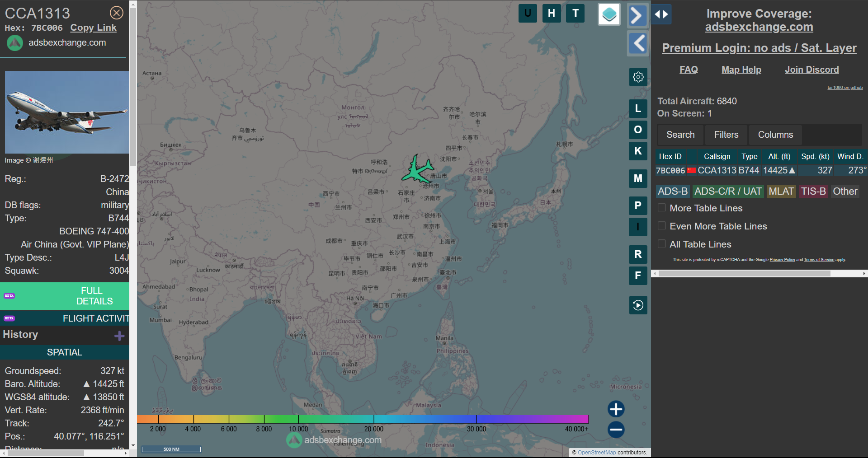
Task: Toggle sidebar width with double arrow button
Action: click(x=661, y=14)
